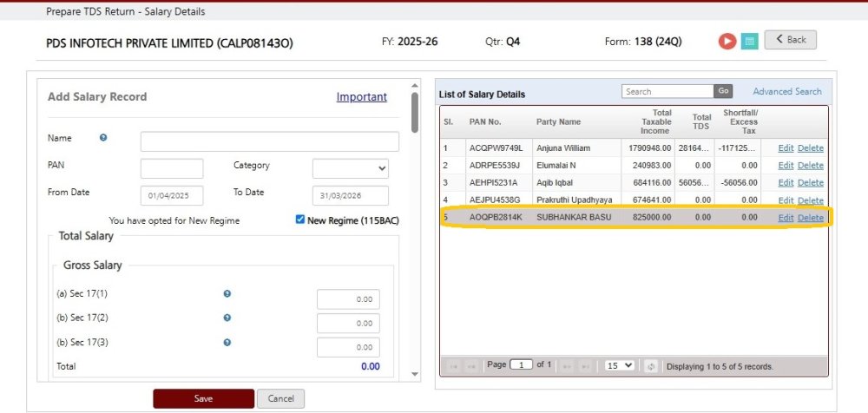Toggle the New Regime (115BAC) checkbox
This screenshot has width=868, height=413.
(300, 220)
